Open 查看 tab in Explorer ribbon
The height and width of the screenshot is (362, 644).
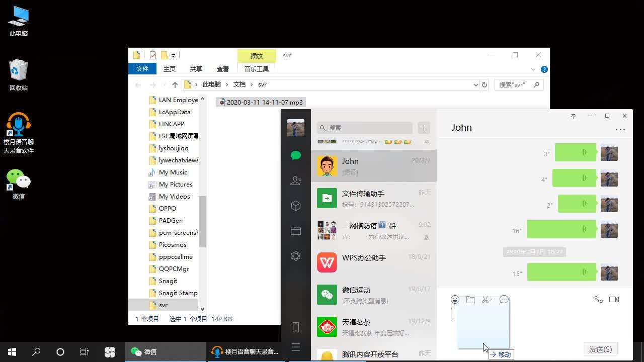click(x=223, y=69)
